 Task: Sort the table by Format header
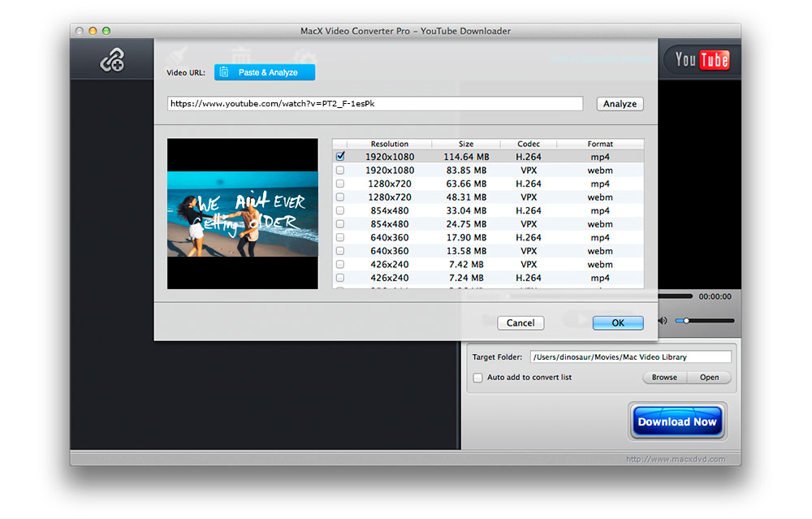coord(600,144)
